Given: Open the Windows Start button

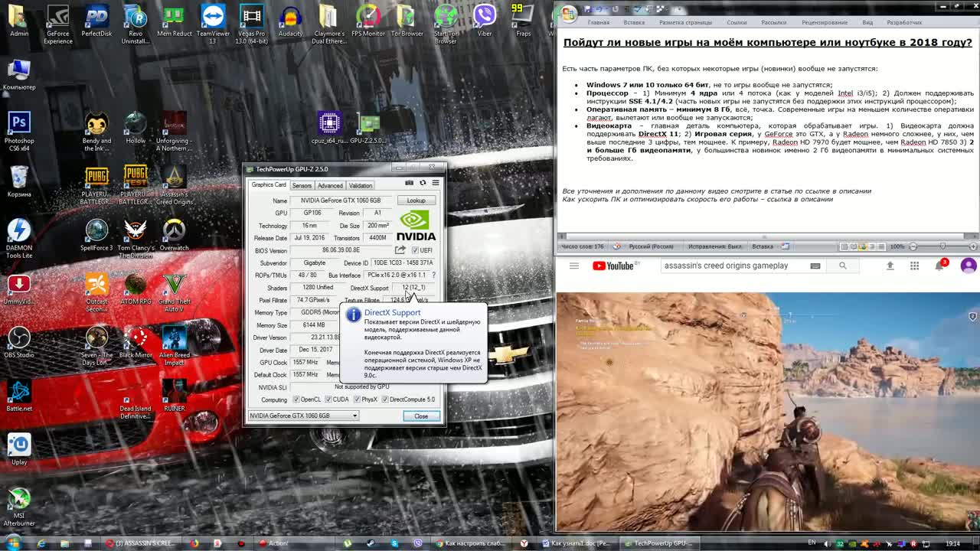Looking at the screenshot, I should click(13, 543).
